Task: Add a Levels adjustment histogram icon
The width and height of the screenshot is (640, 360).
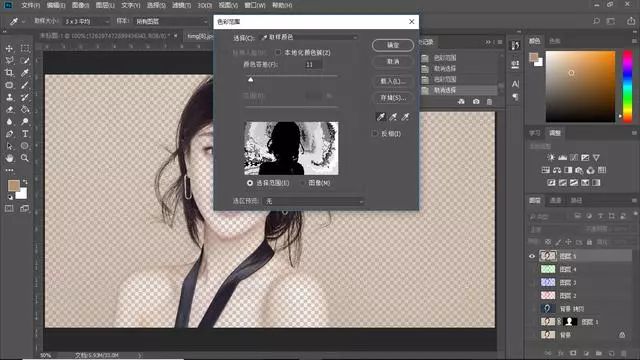Action: [562, 158]
